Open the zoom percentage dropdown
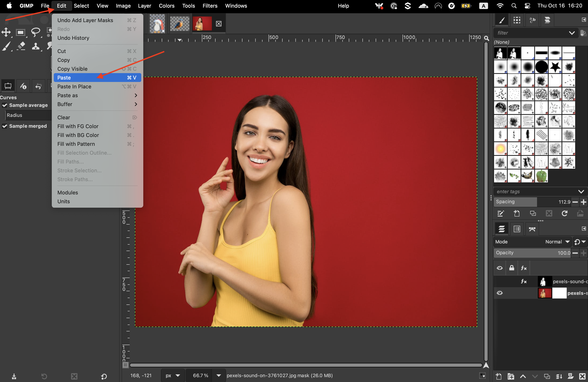 [218, 375]
